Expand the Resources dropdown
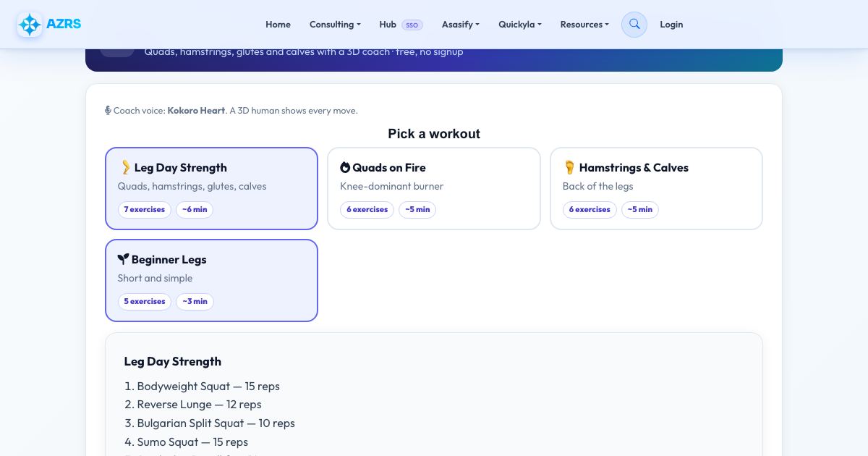This screenshot has height=456, width=868. (x=584, y=25)
